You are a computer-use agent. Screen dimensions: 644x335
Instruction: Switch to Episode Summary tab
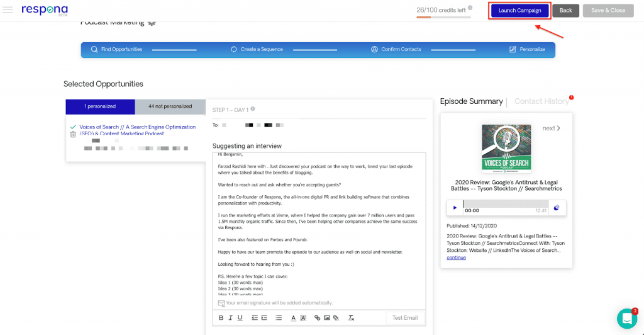tap(472, 101)
